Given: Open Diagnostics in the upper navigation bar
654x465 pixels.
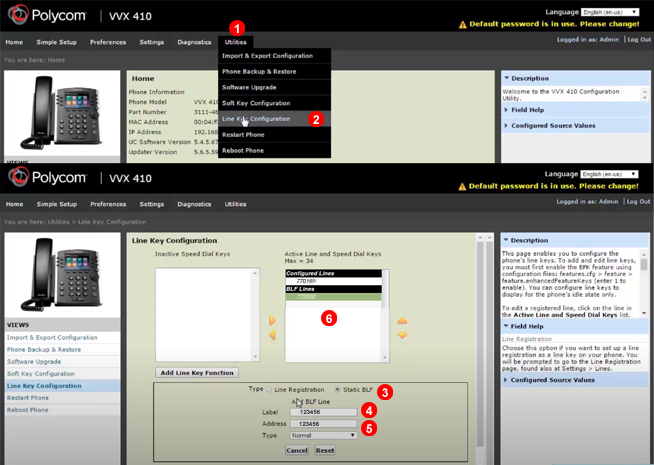Looking at the screenshot, I should point(194,42).
